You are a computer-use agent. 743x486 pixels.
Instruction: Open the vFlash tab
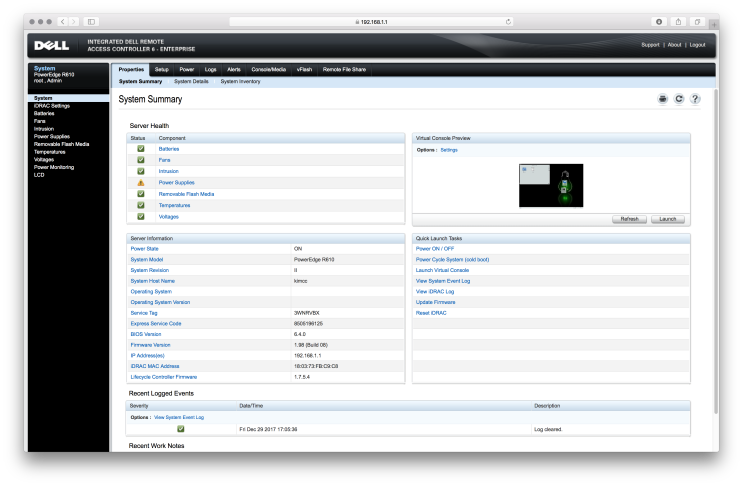(x=304, y=69)
